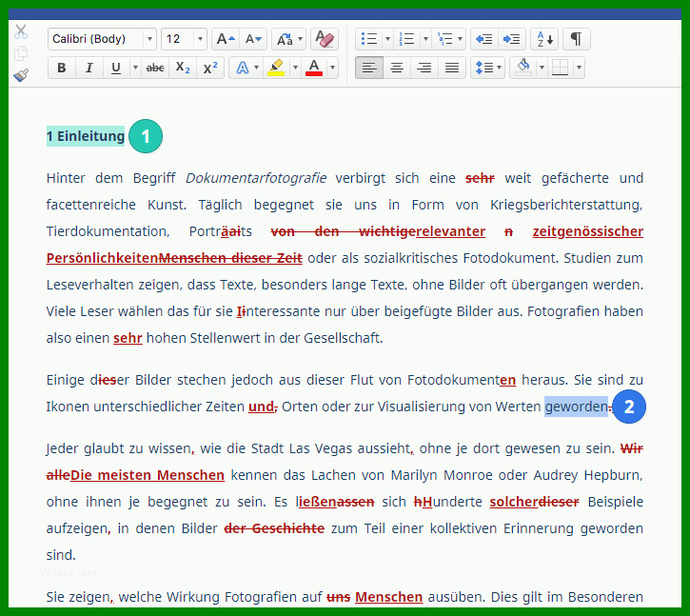
Task: Click the highlighted word 'geworden'
Action: tap(576, 407)
